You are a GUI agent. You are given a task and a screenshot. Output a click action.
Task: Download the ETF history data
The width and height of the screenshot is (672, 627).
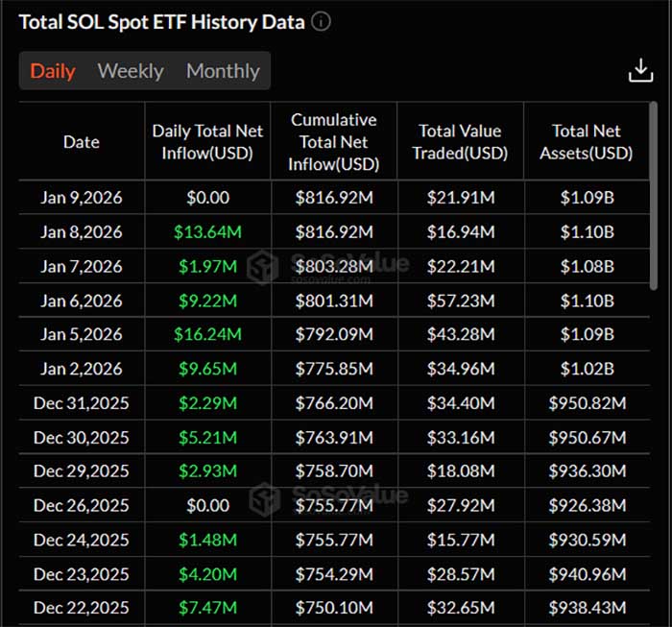coord(640,70)
